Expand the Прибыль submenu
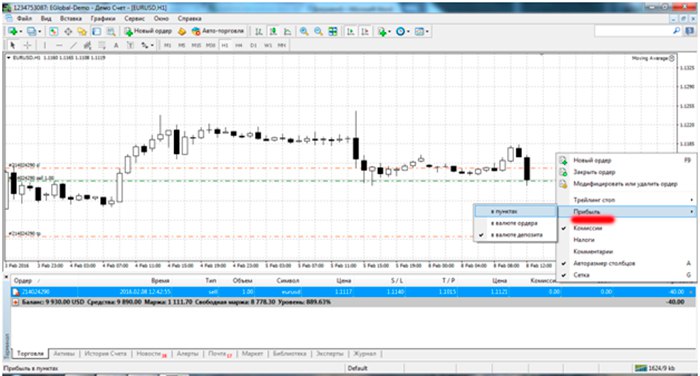 pos(625,212)
